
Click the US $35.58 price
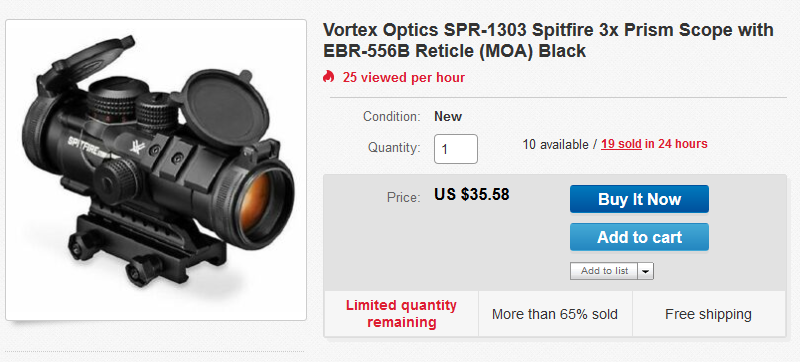tap(471, 194)
